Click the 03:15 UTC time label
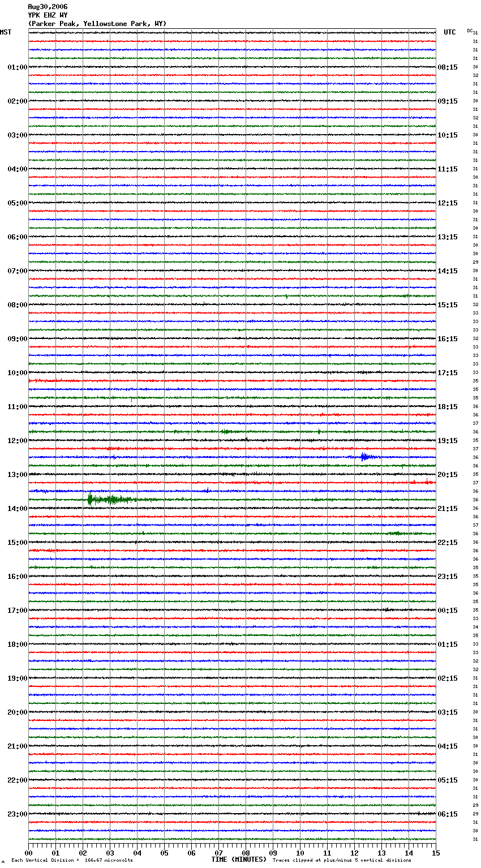The image size is (481, 868). coord(448,712)
